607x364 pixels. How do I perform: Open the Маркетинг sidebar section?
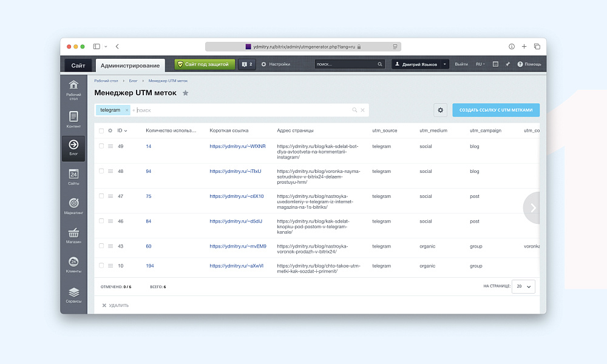point(73,206)
